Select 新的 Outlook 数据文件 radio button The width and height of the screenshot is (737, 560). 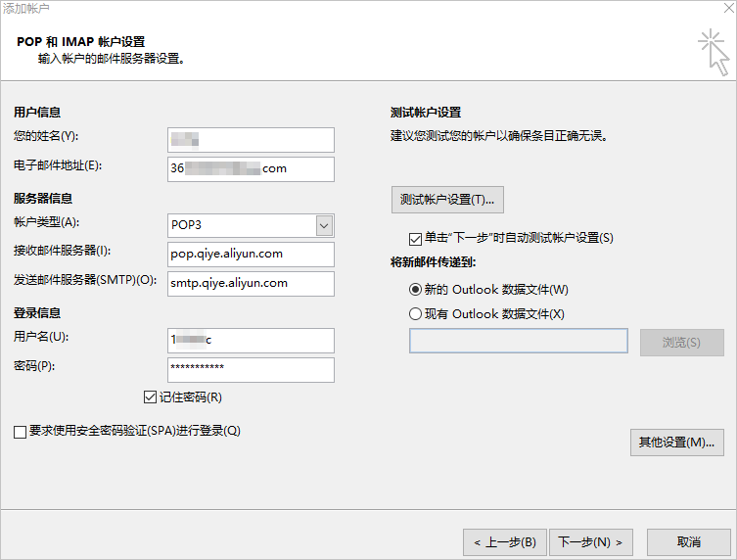pos(415,290)
